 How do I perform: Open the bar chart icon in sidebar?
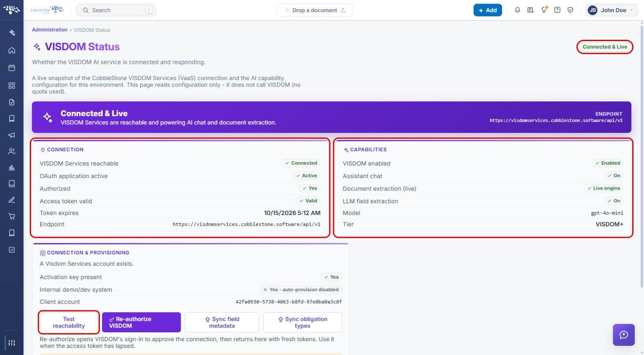12,167
